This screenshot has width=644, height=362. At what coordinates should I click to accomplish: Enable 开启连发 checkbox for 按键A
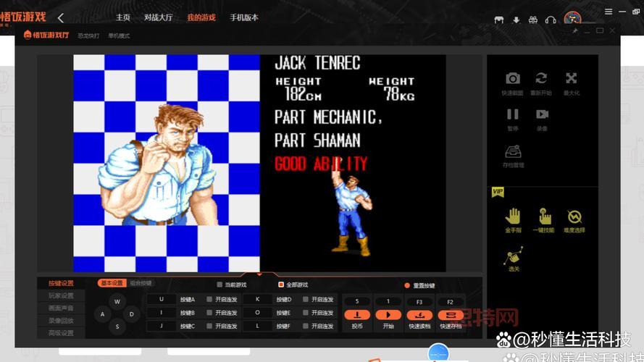(x=209, y=299)
